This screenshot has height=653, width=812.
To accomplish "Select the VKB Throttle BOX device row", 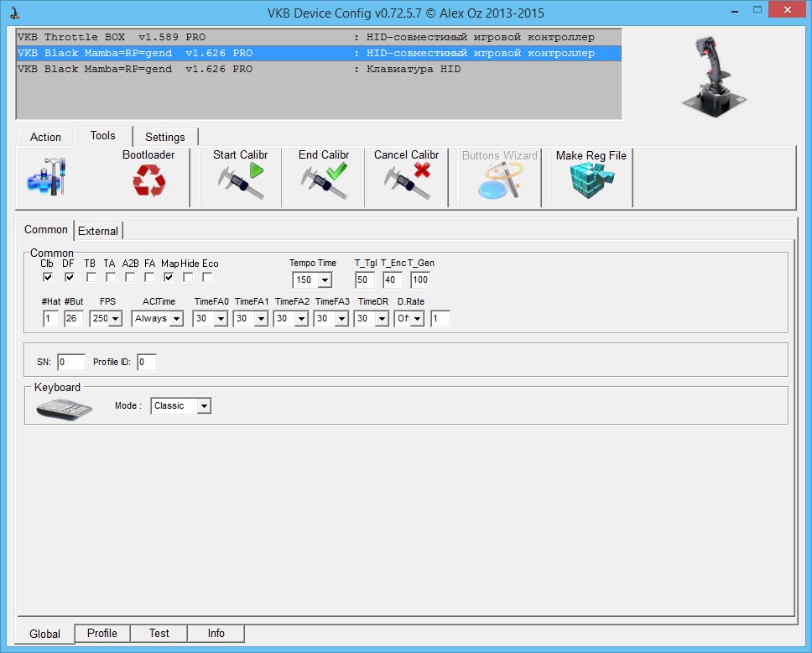I will [319, 37].
